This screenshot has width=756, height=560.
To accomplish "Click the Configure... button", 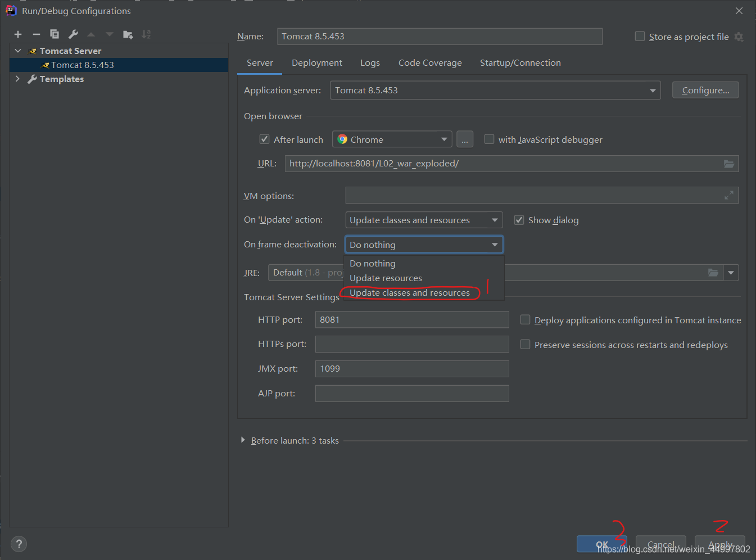I will coord(705,90).
